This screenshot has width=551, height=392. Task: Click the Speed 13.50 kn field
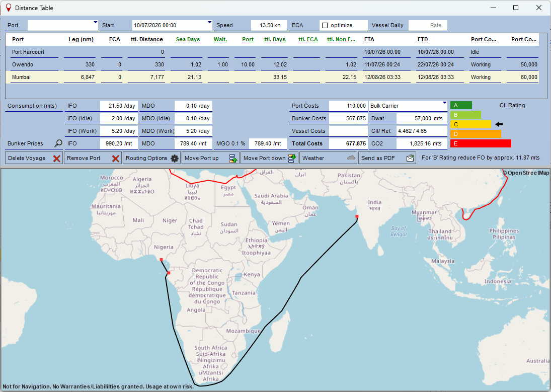[x=269, y=25]
